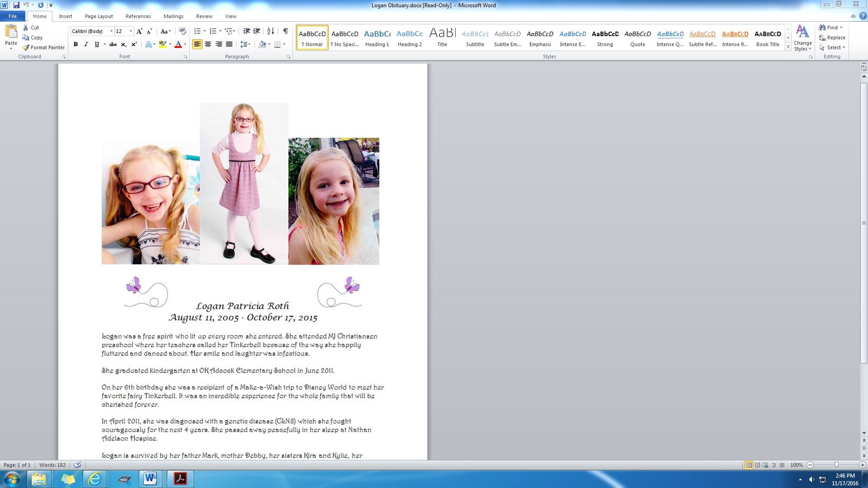This screenshot has width=868, height=488.
Task: Open the Change Styles dropdown
Action: pyautogui.click(x=802, y=39)
